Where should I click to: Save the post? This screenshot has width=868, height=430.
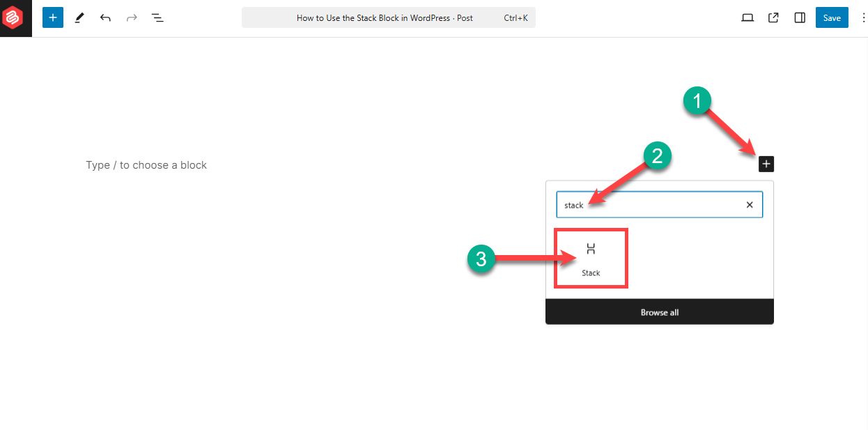pyautogui.click(x=832, y=17)
